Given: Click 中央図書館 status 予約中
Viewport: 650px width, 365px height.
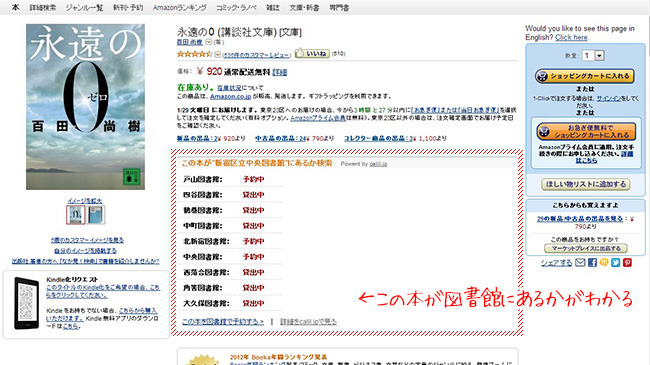Looking at the screenshot, I should point(253,257).
